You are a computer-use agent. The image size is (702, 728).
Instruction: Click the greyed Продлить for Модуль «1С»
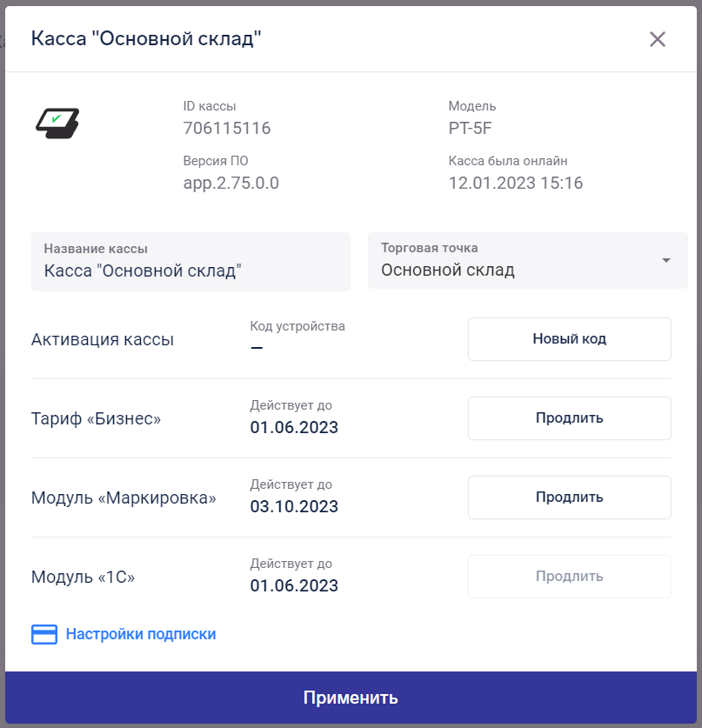(569, 577)
